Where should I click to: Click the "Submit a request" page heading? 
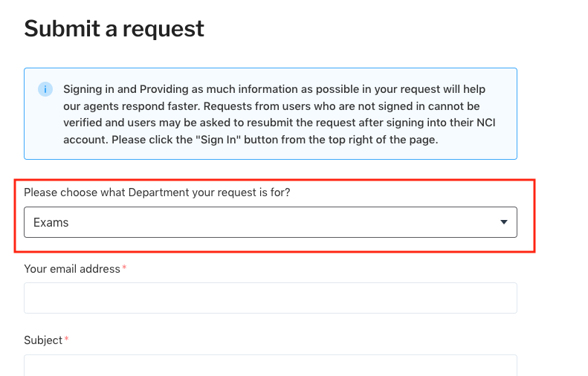coord(114,28)
